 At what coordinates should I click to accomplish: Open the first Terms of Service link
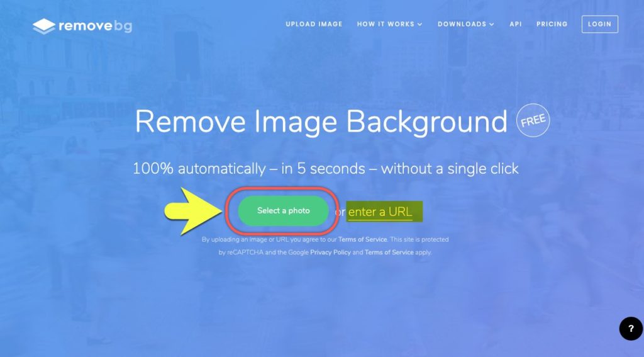[x=362, y=239]
